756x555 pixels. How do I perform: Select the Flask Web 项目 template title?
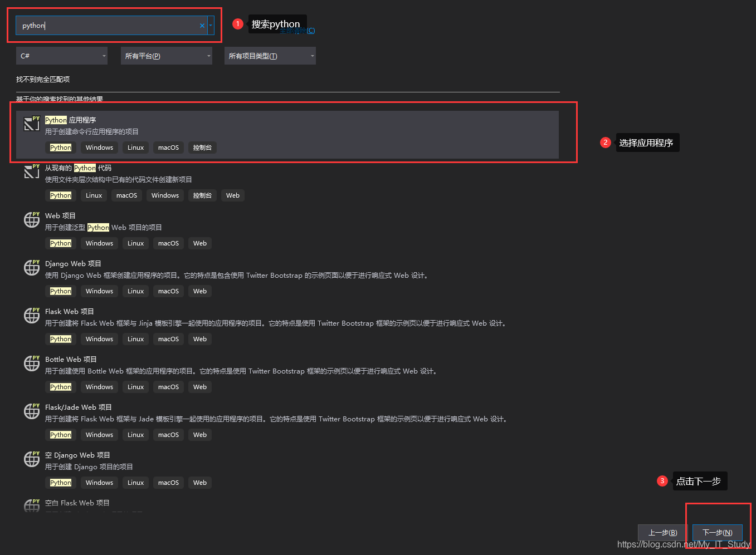tap(70, 312)
